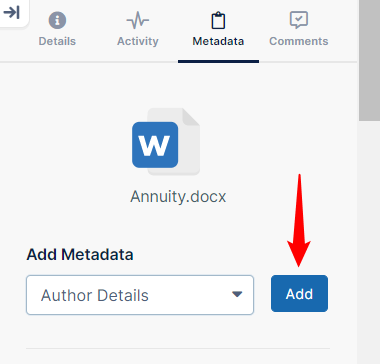Switch to the Activity tab label
This screenshot has height=364, width=380.
click(138, 41)
